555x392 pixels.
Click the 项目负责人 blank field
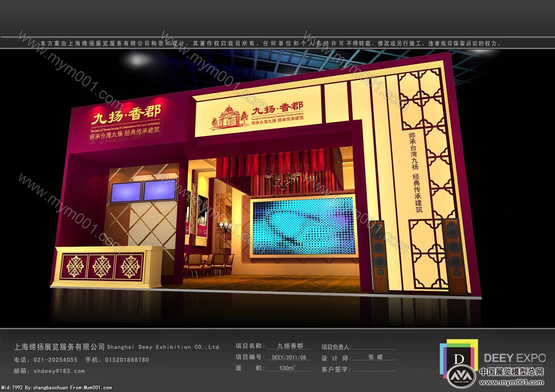[374, 347]
